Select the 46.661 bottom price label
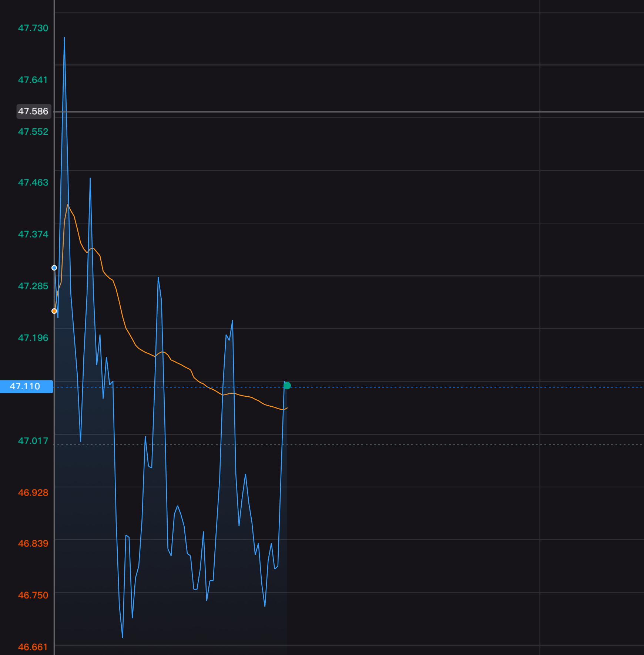The height and width of the screenshot is (655, 644). click(x=33, y=647)
